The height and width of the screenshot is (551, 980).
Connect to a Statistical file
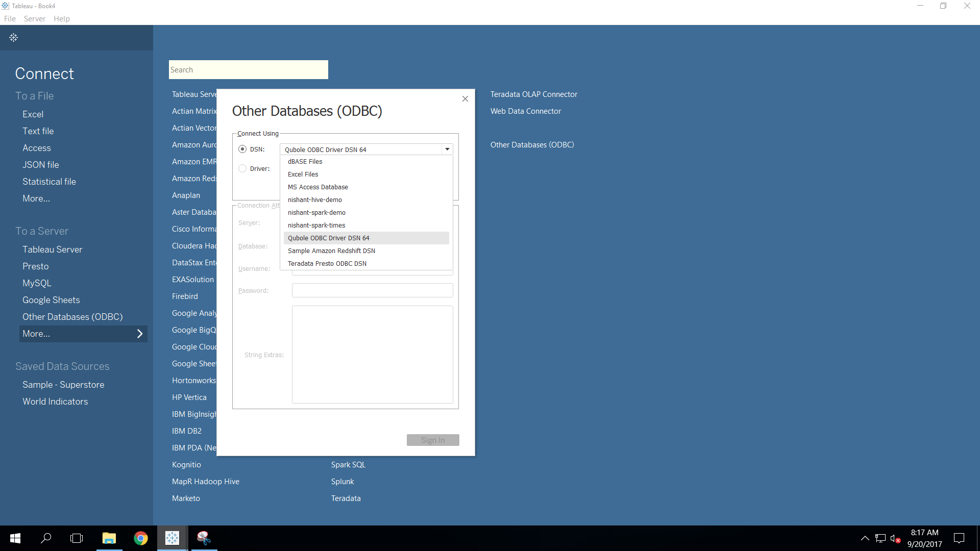click(x=49, y=182)
